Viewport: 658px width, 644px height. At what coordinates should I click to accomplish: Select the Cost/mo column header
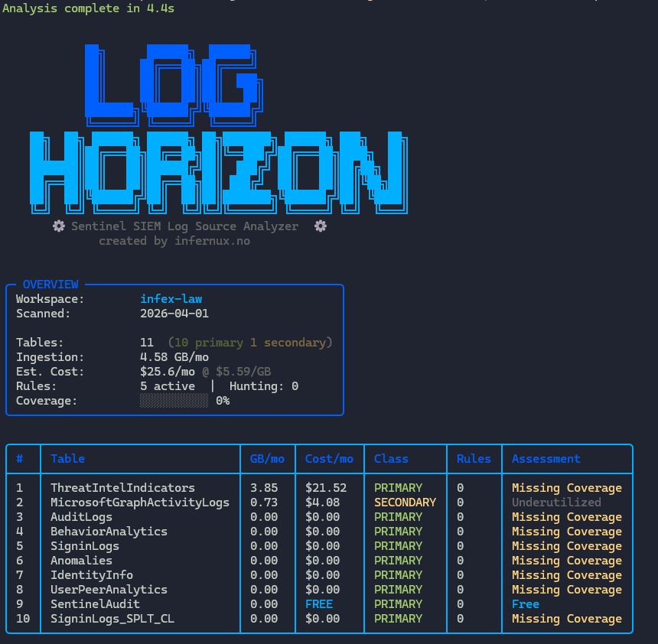330,459
